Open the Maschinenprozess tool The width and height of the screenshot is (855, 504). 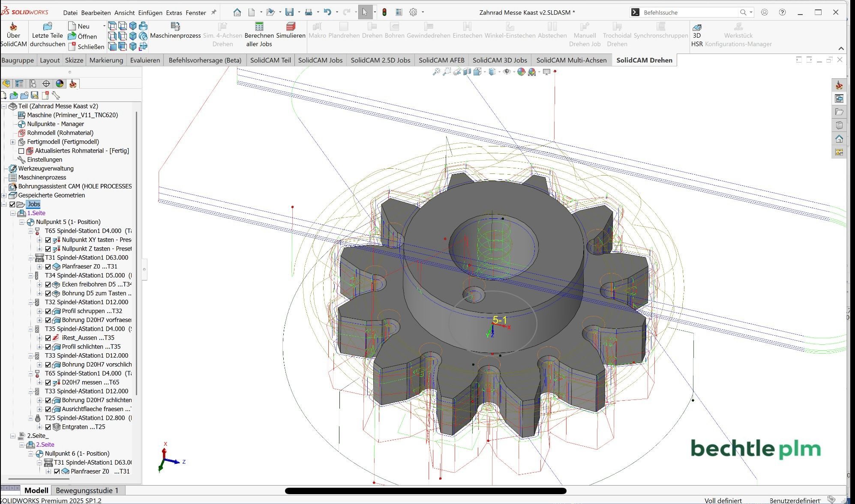(x=175, y=31)
